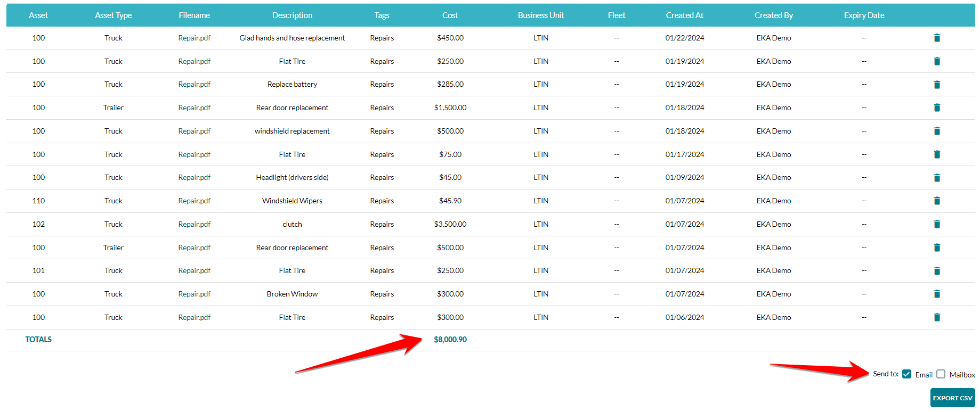Click the Created At date 01/17/2024
Viewport: 980px width, 412px height.
tap(685, 154)
